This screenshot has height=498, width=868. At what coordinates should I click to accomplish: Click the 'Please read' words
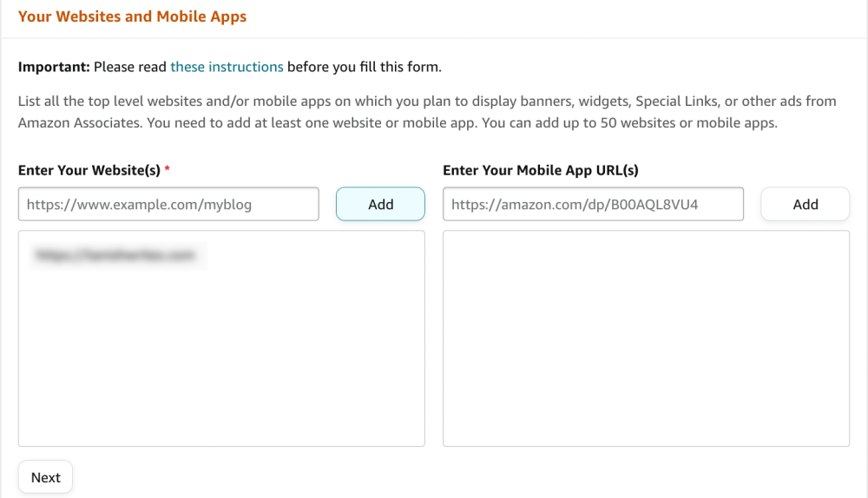130,67
